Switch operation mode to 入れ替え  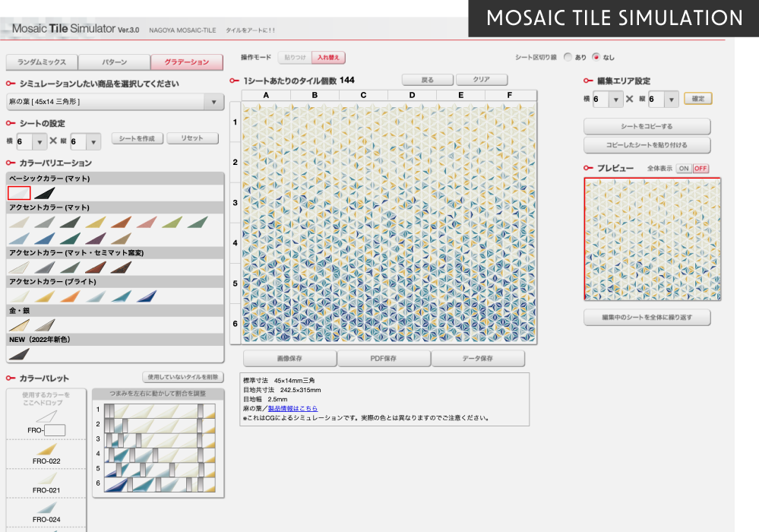[x=328, y=58]
